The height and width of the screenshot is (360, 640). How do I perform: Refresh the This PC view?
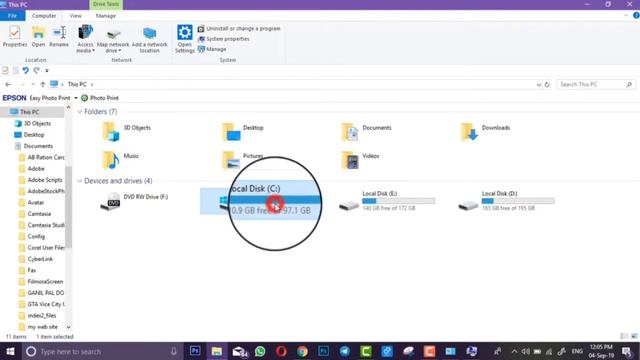pos(547,84)
